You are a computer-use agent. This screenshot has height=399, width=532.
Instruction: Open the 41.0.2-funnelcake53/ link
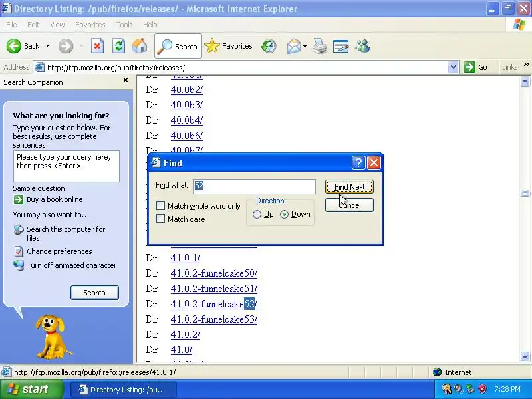(x=213, y=319)
